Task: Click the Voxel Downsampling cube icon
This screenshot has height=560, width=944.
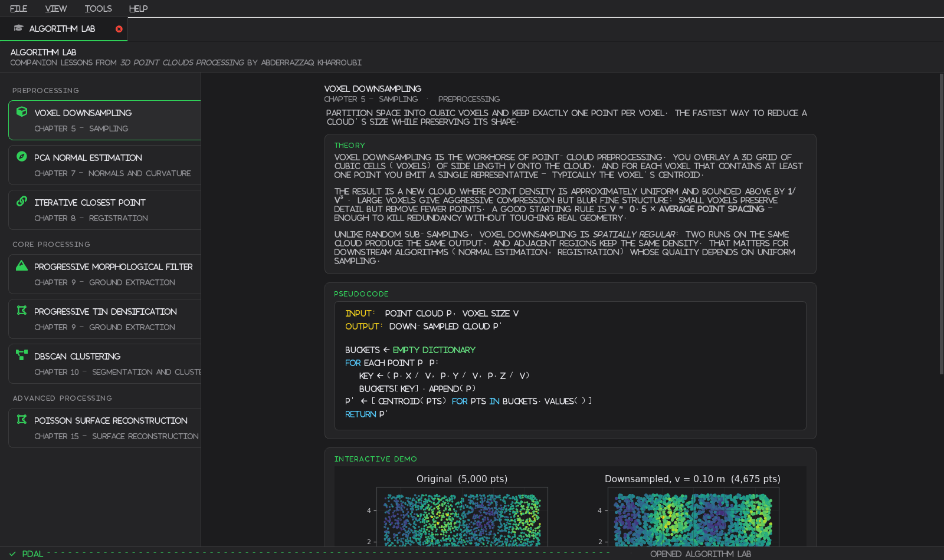Action: point(22,111)
